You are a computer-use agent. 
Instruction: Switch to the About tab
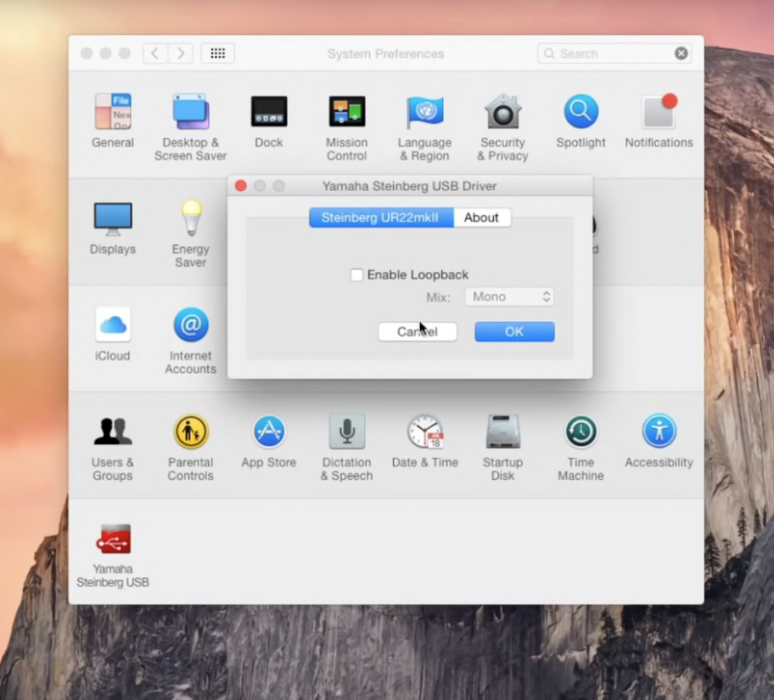[x=481, y=217]
